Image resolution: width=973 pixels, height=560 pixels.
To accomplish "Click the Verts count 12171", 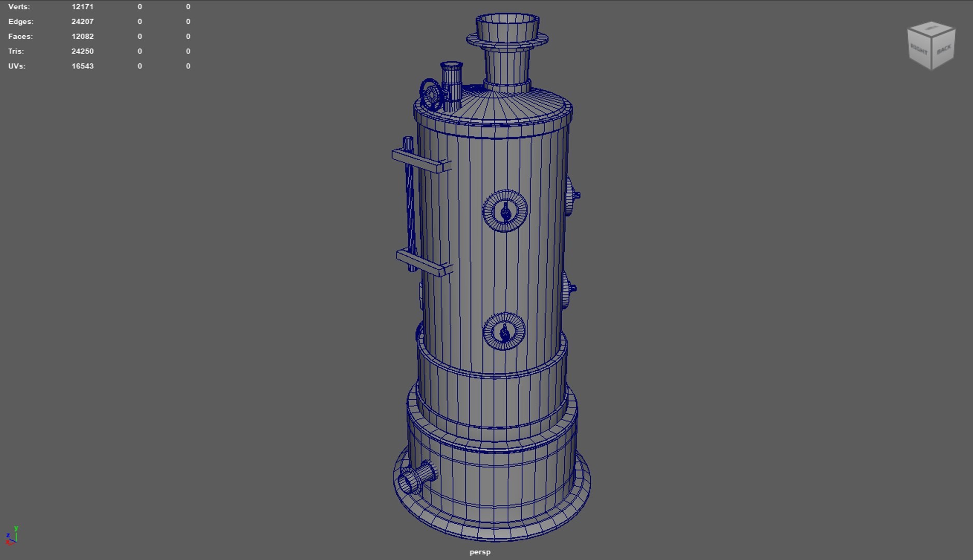I will 82,7.
